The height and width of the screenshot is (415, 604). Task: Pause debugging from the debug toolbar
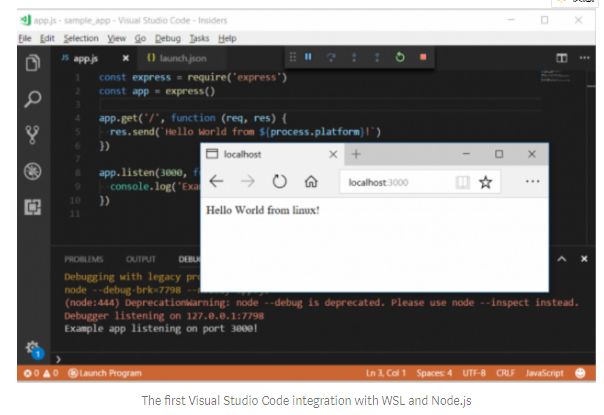[x=308, y=58]
